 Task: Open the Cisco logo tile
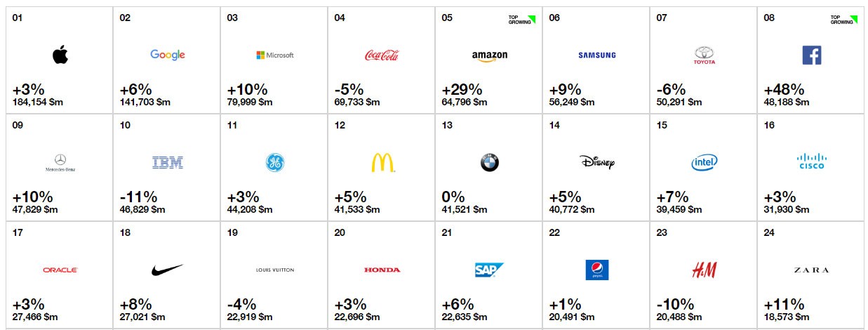point(811,163)
